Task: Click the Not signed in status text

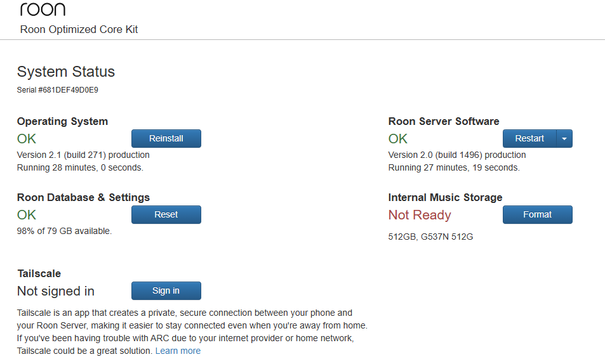Action: tap(56, 291)
